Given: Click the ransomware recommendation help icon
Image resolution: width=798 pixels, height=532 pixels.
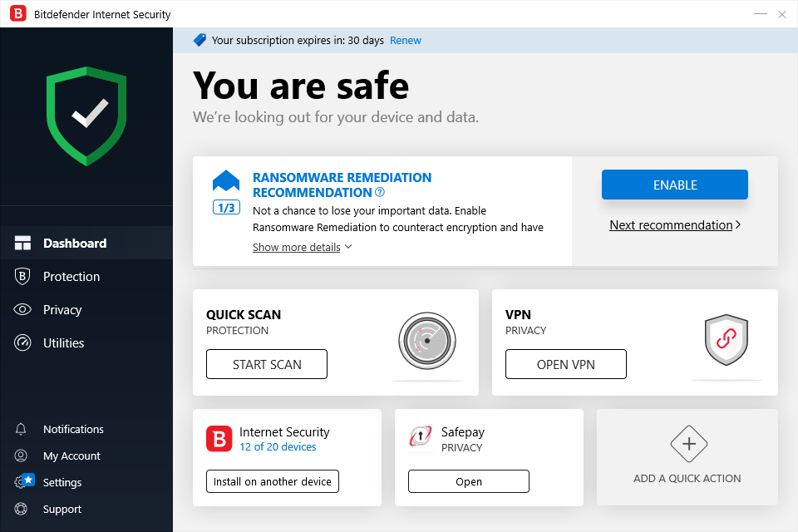Looking at the screenshot, I should pyautogui.click(x=380, y=193).
